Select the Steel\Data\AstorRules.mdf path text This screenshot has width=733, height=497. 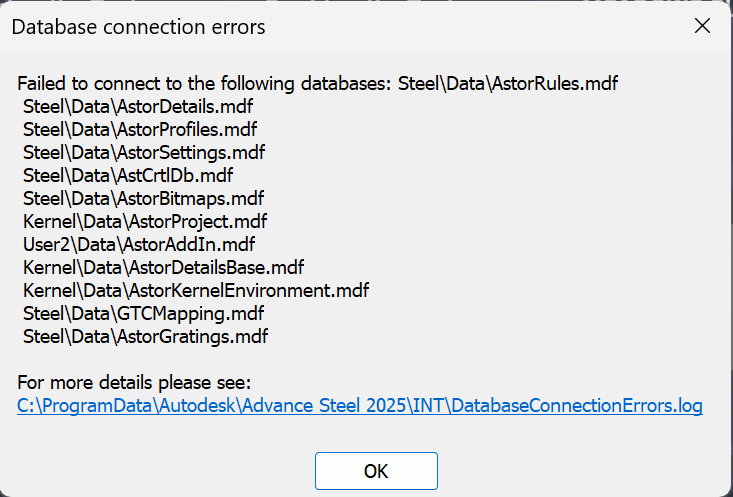(x=508, y=83)
